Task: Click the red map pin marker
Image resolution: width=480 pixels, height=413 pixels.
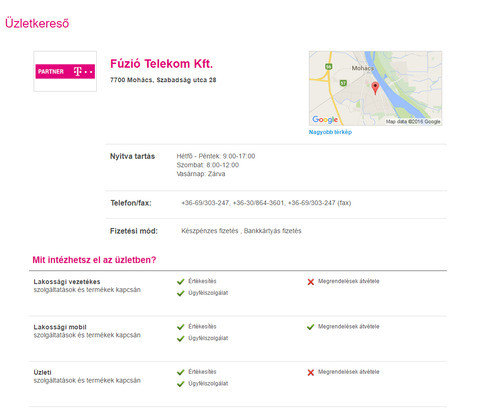Action: coord(375,88)
